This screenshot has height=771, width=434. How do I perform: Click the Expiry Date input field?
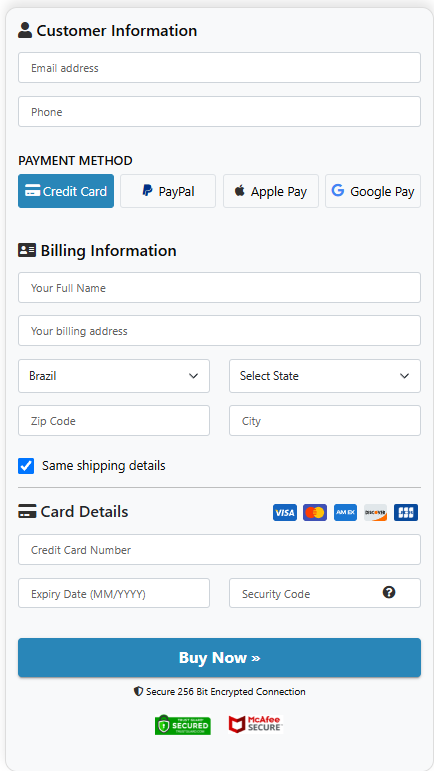pyautogui.click(x=114, y=593)
